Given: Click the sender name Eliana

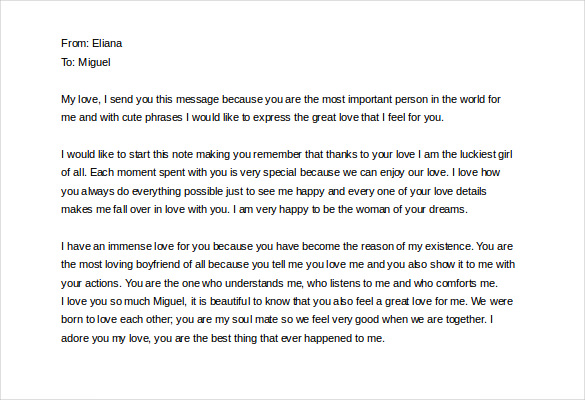Looking at the screenshot, I should [x=107, y=44].
